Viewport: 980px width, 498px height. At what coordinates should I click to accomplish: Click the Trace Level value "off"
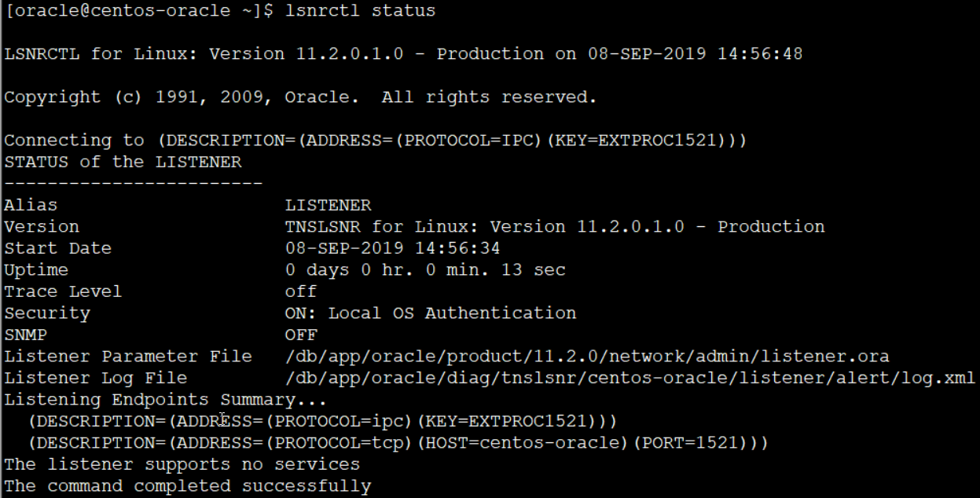tap(300, 291)
